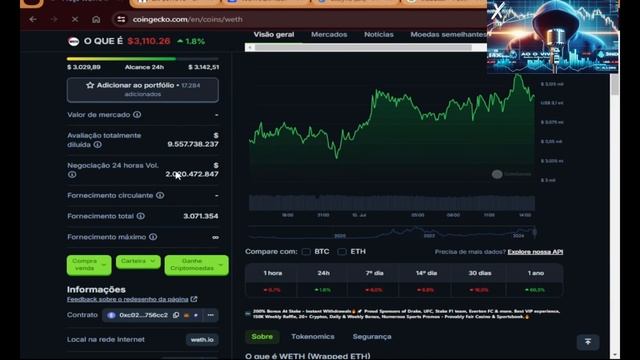
Task: Click the page vertical scrollbar
Action: 614,85
